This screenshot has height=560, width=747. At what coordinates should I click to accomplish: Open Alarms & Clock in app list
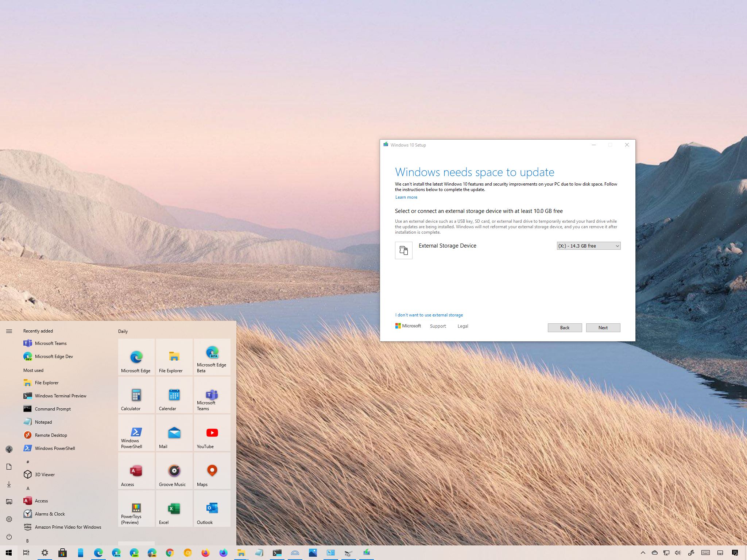(66, 514)
